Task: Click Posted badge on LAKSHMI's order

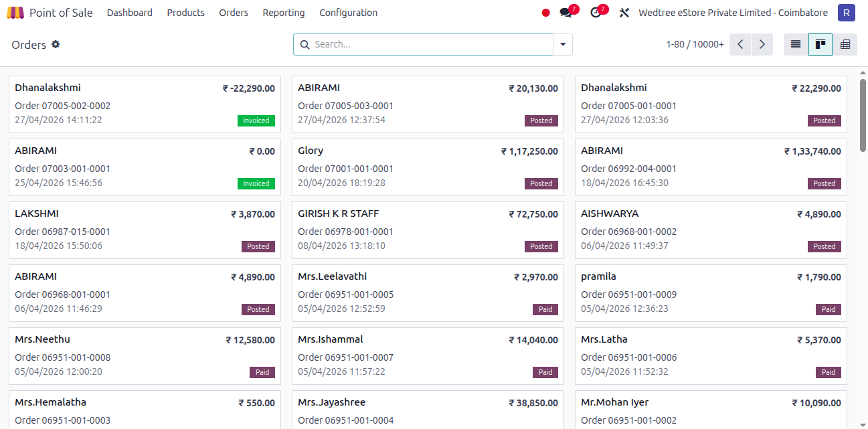Action: (258, 246)
